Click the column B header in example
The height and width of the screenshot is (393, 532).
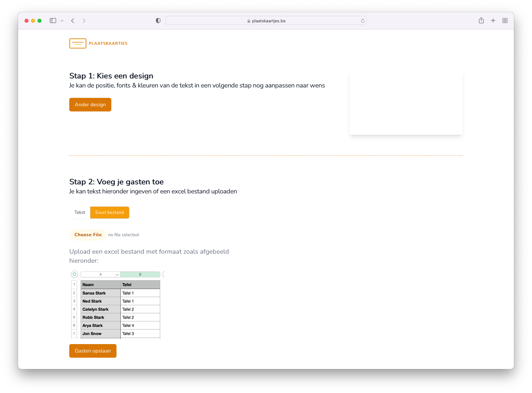tap(140, 274)
